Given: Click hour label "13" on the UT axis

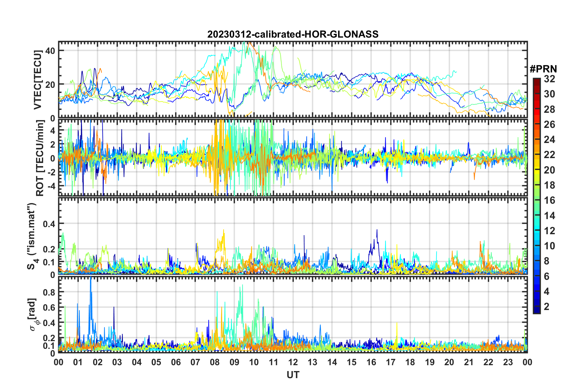Looking at the screenshot, I should pos(312,362).
